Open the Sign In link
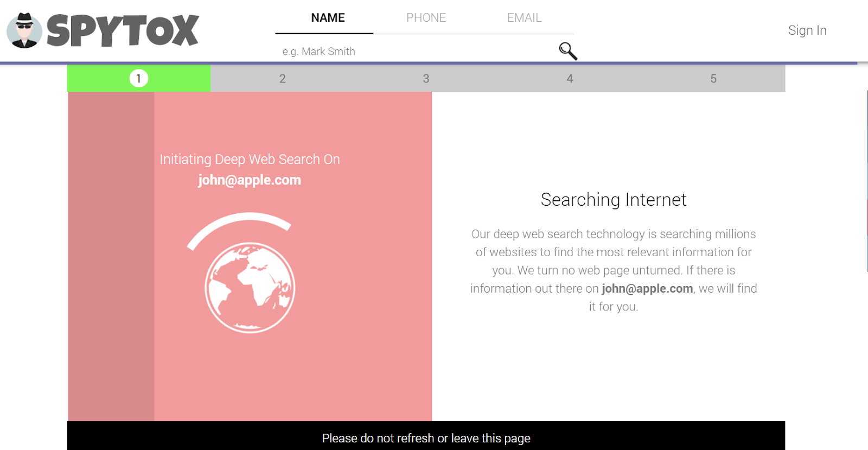 [x=807, y=30]
